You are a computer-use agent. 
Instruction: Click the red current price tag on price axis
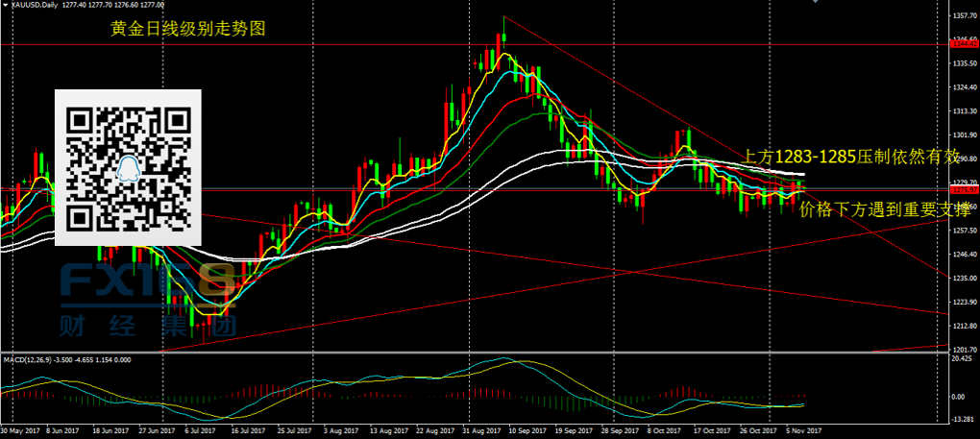961,190
